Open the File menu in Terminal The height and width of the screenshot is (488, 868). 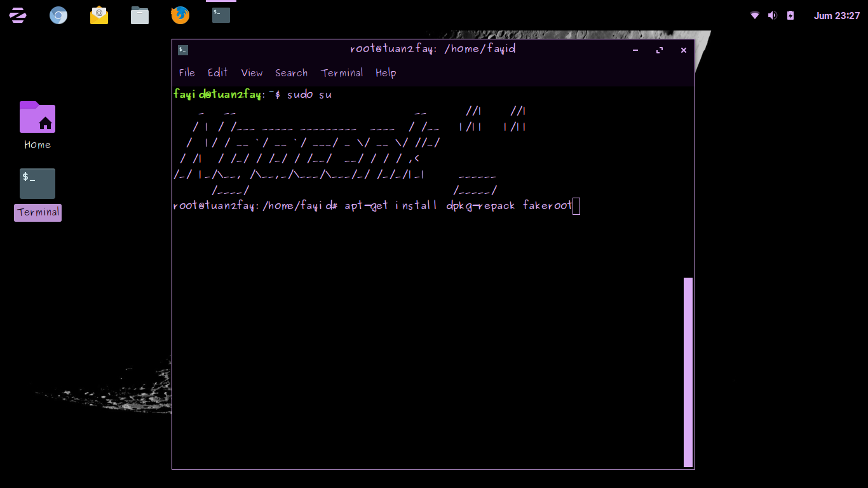click(187, 72)
